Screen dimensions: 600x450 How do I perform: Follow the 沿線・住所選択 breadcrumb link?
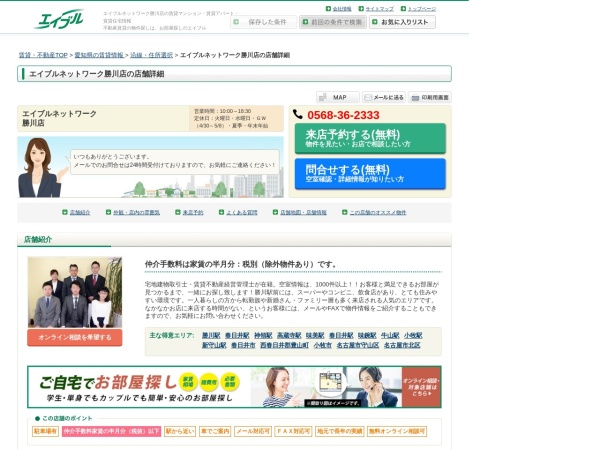[x=152, y=55]
